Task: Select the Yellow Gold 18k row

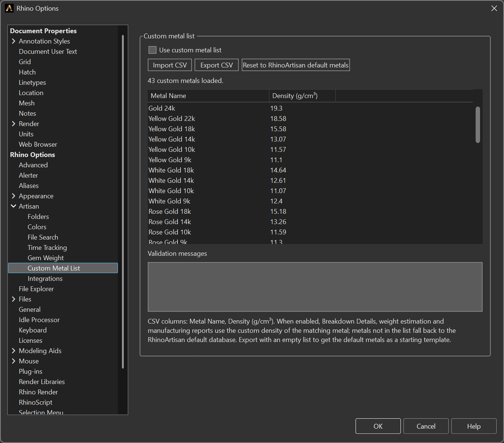Action: pos(310,129)
